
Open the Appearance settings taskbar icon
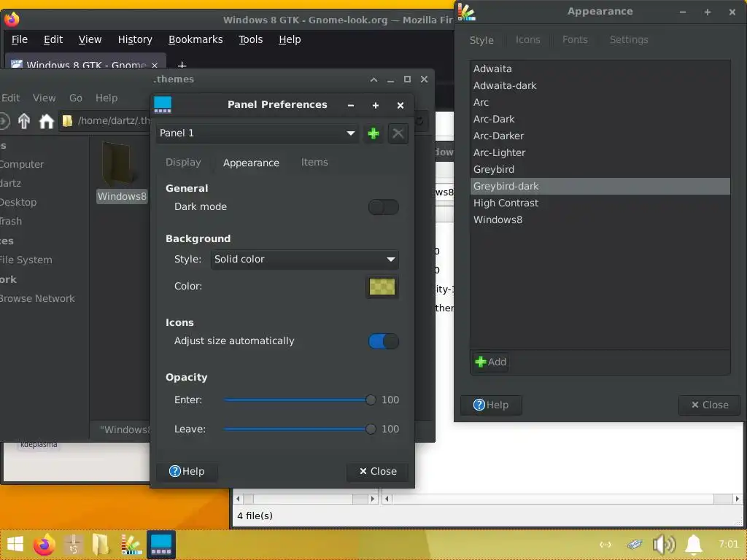click(131, 544)
